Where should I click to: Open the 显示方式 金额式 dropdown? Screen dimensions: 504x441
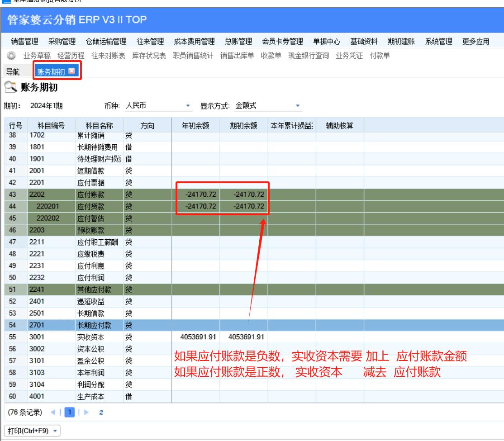click(298, 106)
